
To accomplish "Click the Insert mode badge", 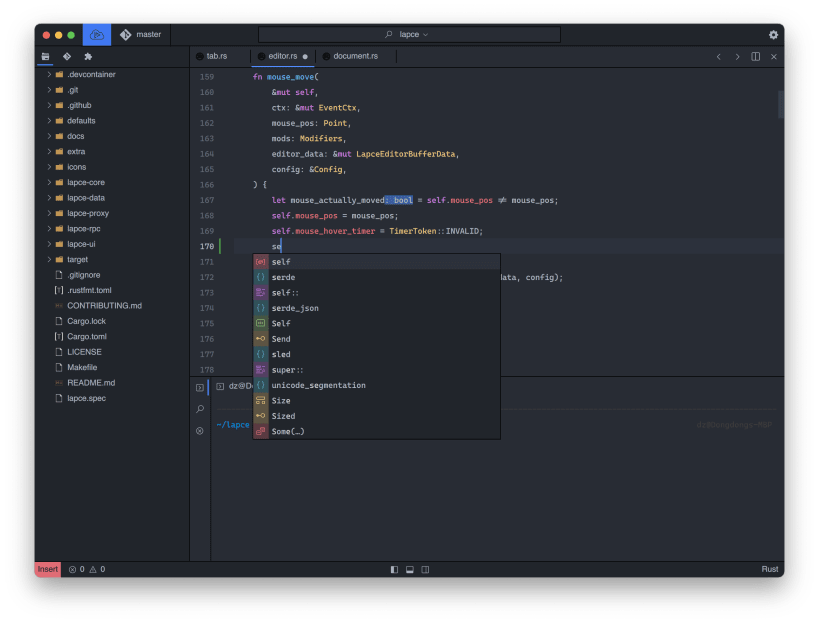I will coord(47,569).
